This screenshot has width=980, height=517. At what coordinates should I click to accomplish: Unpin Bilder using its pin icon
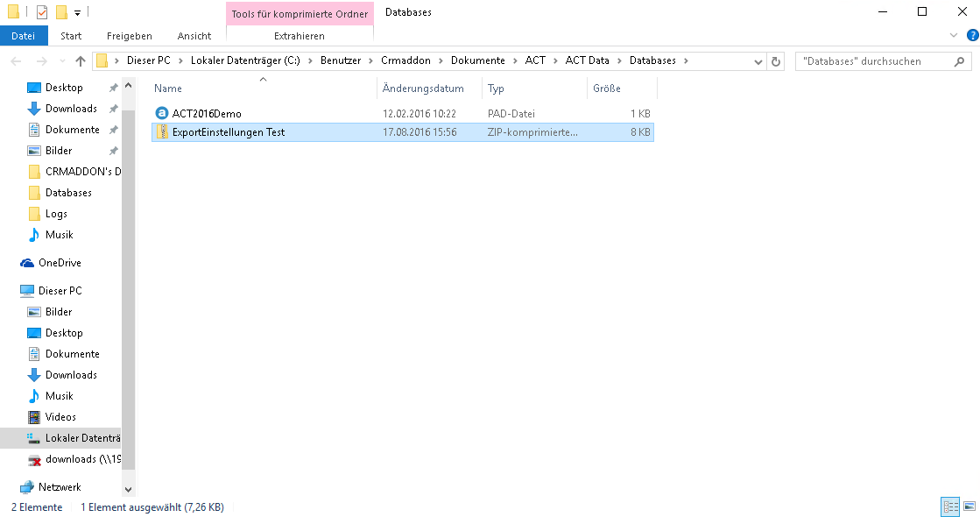pyautogui.click(x=113, y=151)
